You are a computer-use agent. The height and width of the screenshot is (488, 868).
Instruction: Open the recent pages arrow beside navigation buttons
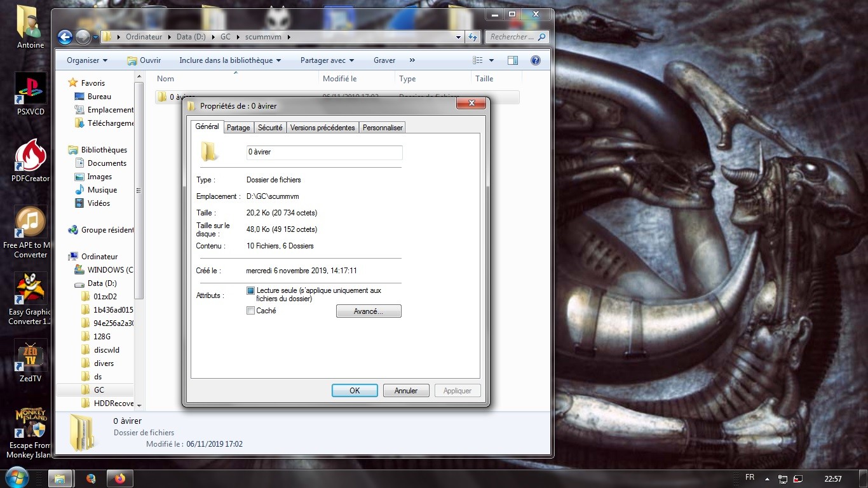95,37
